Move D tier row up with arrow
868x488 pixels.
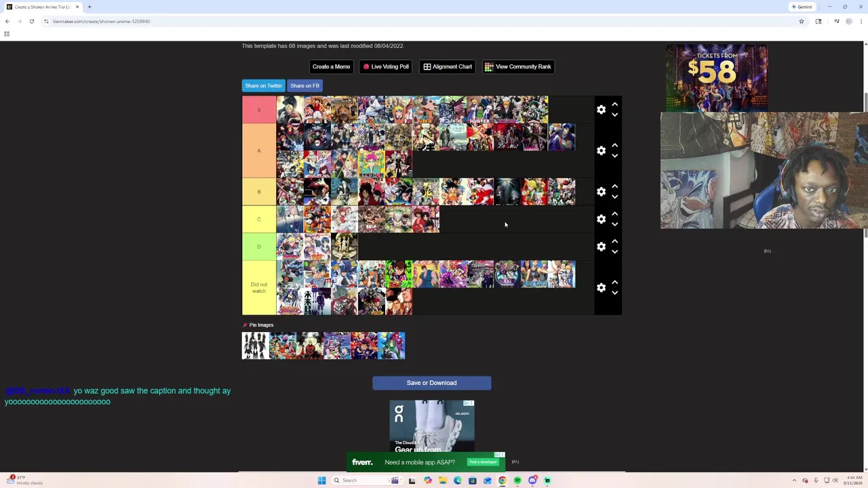coord(614,241)
